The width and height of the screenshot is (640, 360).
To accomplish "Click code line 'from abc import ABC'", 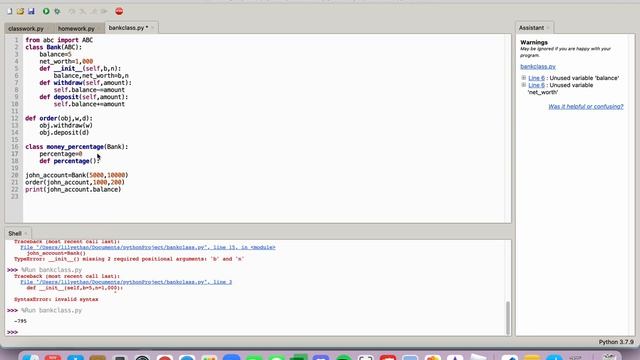I will (59, 40).
